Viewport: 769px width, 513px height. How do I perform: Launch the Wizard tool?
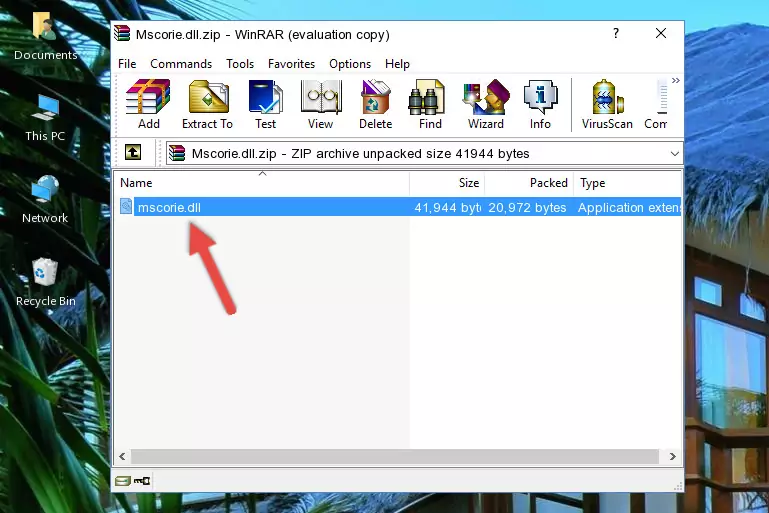pos(486,104)
